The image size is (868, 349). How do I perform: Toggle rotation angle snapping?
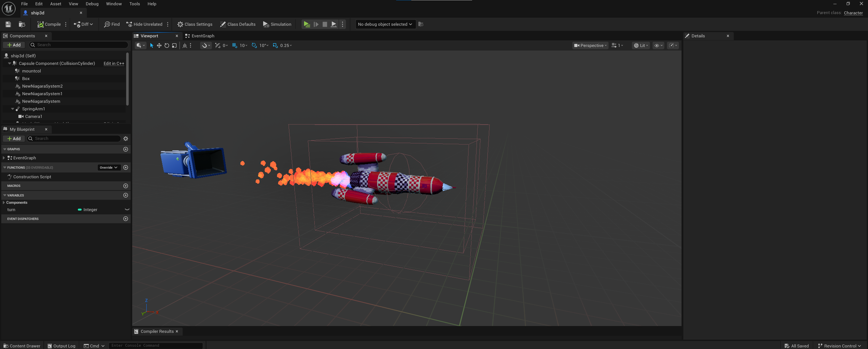coord(254,45)
